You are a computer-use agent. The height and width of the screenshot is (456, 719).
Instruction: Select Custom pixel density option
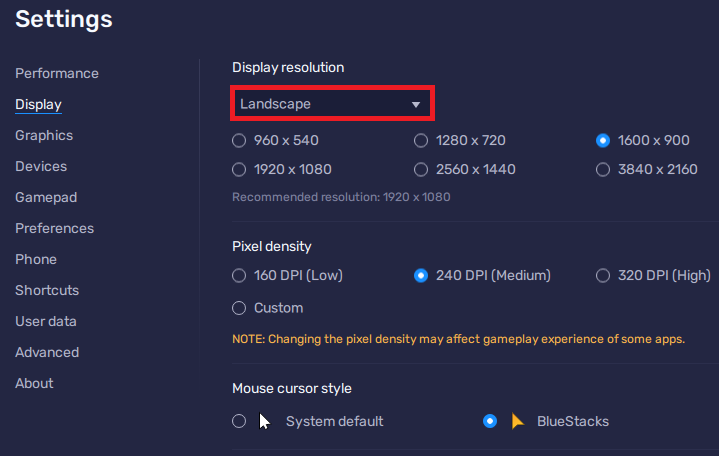pos(239,308)
